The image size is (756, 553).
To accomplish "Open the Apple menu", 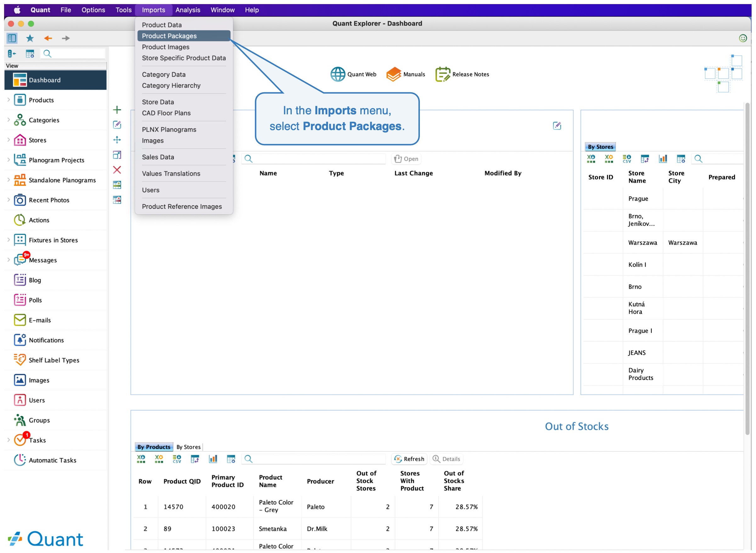I will point(17,10).
